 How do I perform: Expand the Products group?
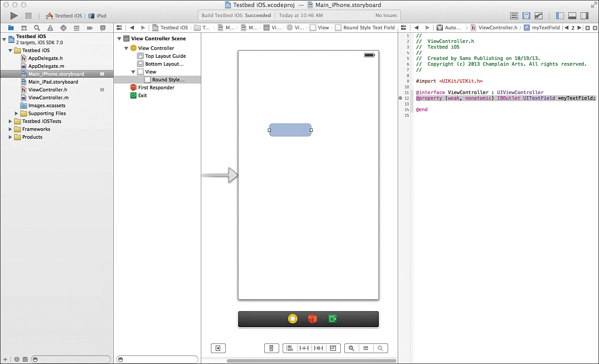tap(11, 137)
